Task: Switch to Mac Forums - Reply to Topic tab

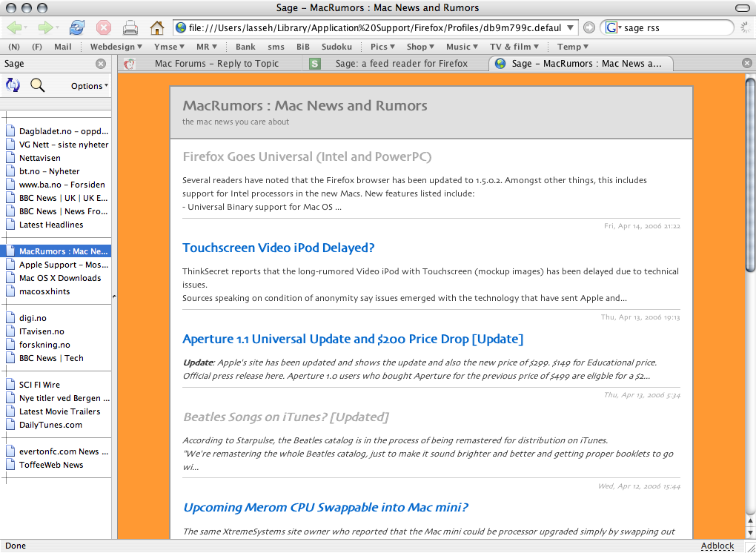Action: tap(210, 63)
